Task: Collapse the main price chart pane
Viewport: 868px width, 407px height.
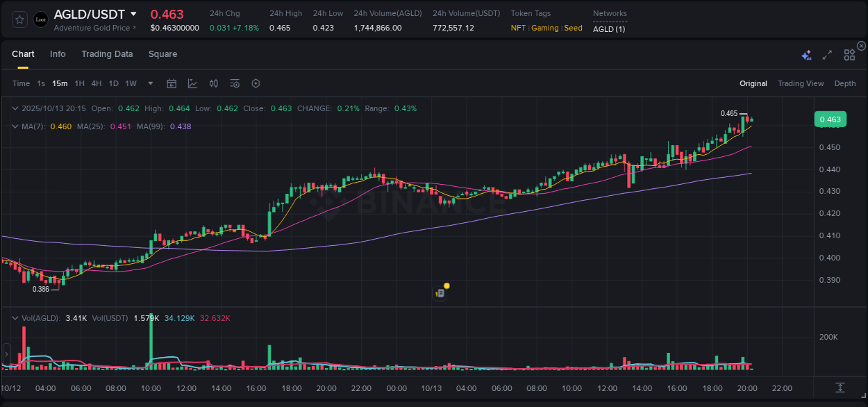Action: (15, 108)
